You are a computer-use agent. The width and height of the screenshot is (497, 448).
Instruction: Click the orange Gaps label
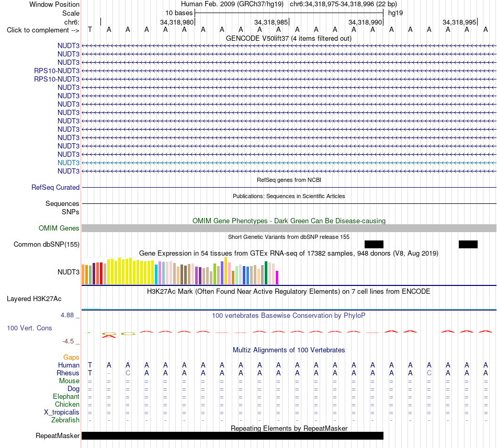click(x=71, y=357)
